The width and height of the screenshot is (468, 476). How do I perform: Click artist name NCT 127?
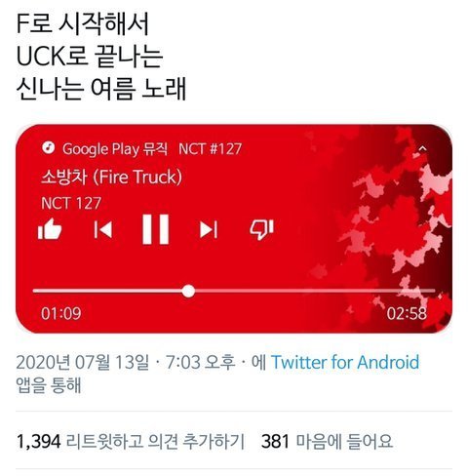click(71, 203)
